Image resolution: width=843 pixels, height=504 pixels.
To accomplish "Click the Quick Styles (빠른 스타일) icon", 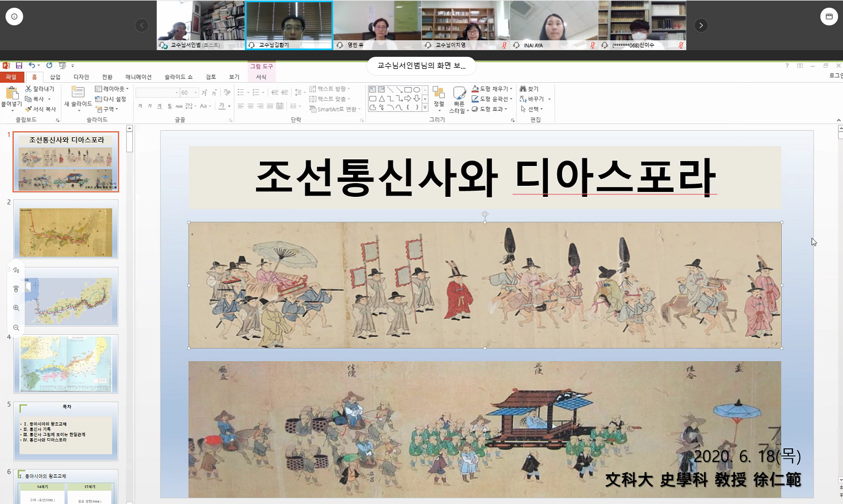I will (x=459, y=93).
